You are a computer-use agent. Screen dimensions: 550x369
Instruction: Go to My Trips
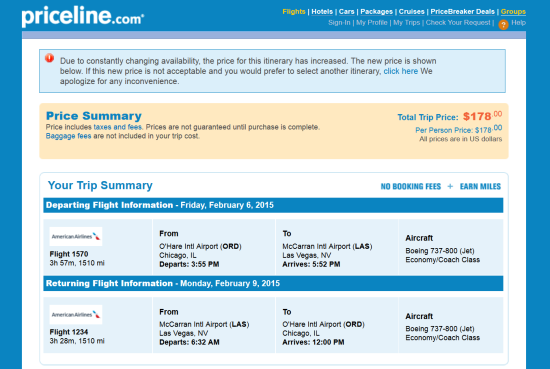point(407,23)
